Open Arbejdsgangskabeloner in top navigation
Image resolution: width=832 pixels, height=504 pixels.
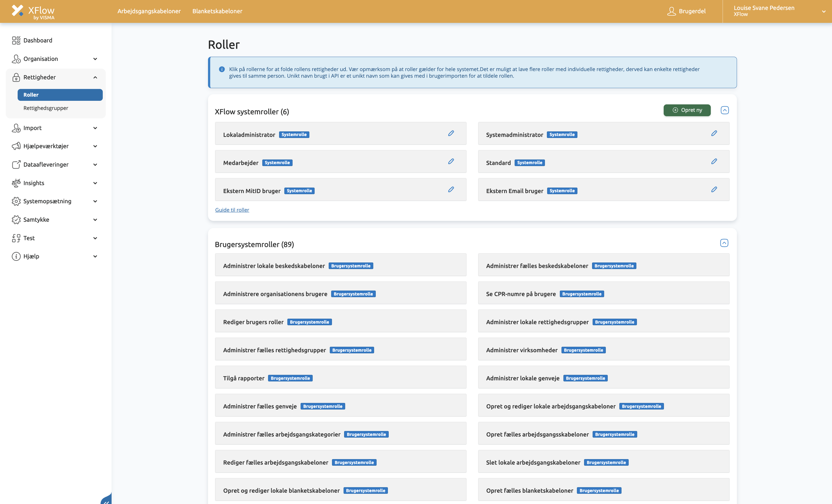click(149, 11)
